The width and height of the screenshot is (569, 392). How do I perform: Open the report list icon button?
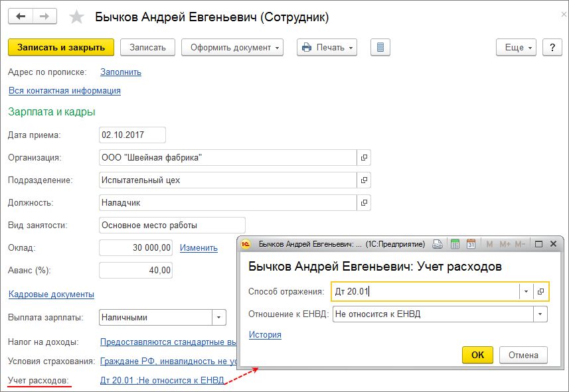(380, 47)
